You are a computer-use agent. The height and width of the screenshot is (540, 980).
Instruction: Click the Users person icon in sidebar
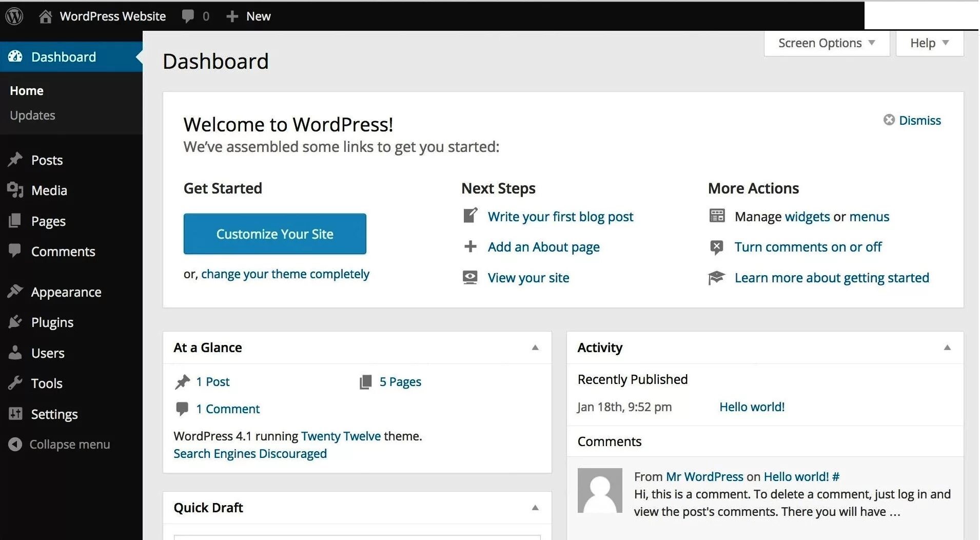tap(15, 353)
